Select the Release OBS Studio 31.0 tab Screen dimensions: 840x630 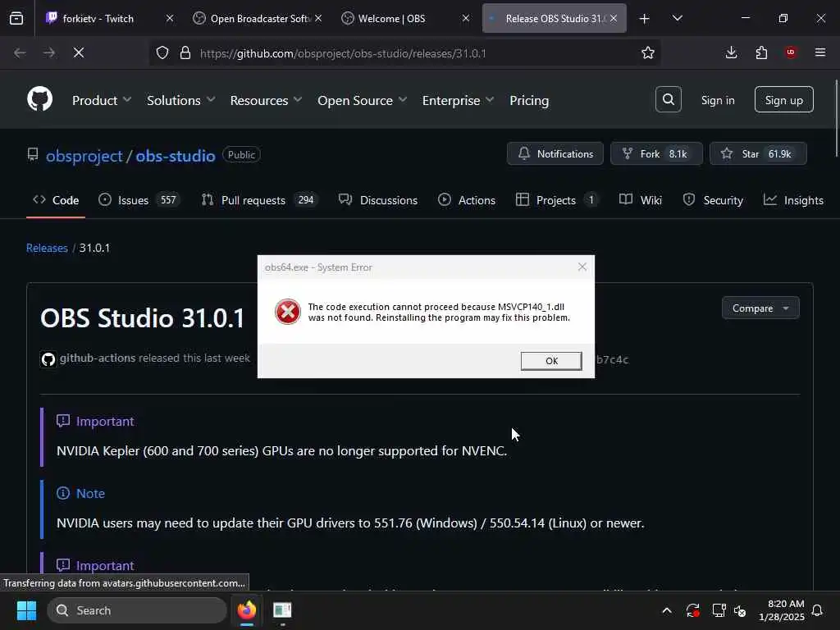tap(554, 18)
